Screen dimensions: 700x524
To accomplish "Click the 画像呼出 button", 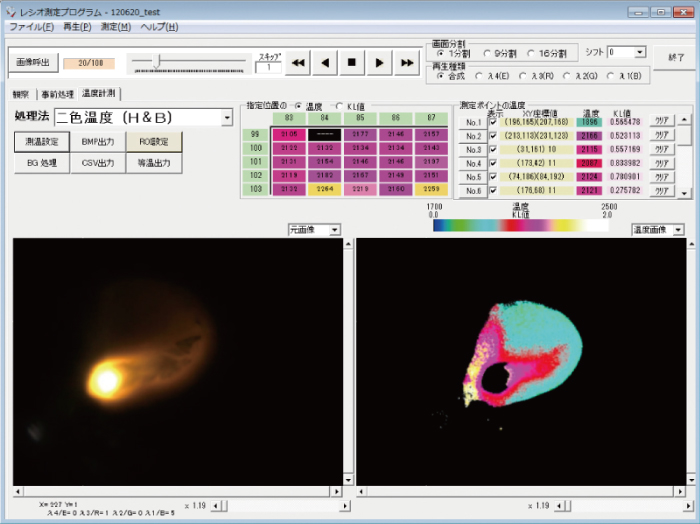I will (33, 62).
